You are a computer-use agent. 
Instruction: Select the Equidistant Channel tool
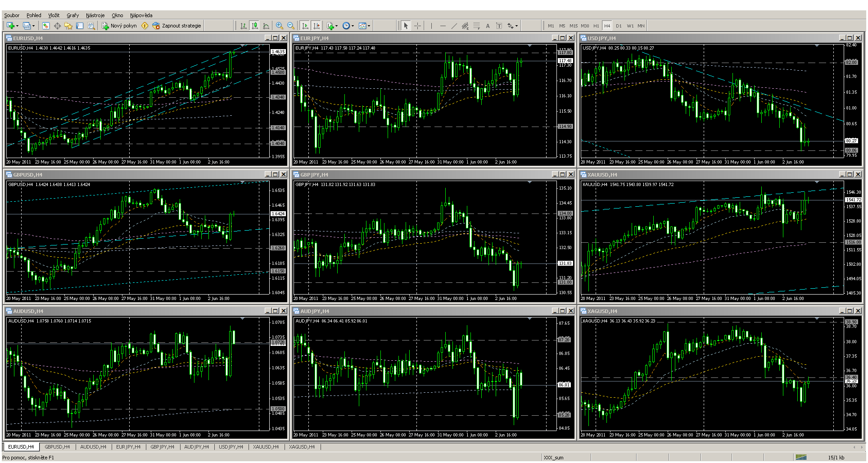click(465, 26)
